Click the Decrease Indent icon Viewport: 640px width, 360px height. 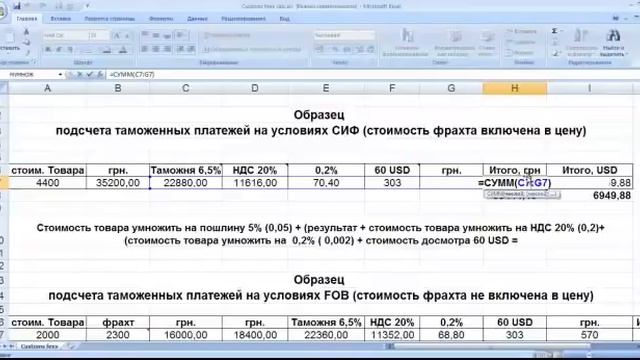180,49
